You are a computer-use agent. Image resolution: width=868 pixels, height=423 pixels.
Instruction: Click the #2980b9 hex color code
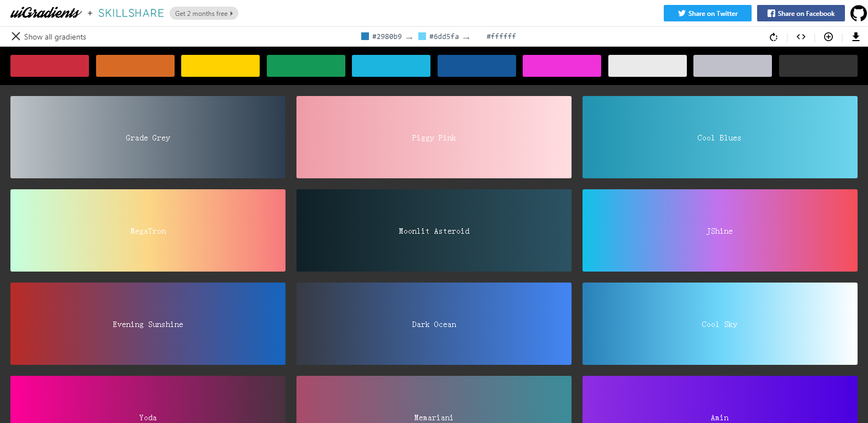click(x=387, y=37)
